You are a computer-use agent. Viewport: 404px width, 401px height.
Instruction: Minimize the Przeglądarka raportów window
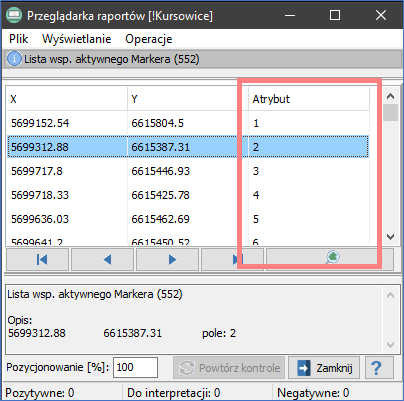pos(290,15)
